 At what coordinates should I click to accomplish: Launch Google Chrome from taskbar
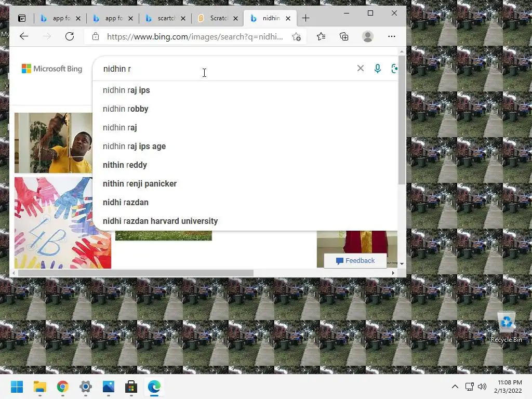coord(62,387)
